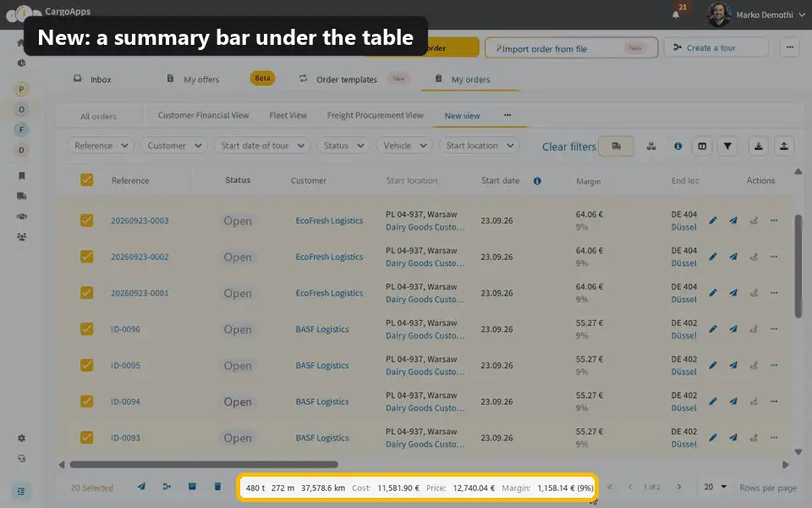
Task: Toggle the select-all checkbox in table header
Action: coord(86,179)
